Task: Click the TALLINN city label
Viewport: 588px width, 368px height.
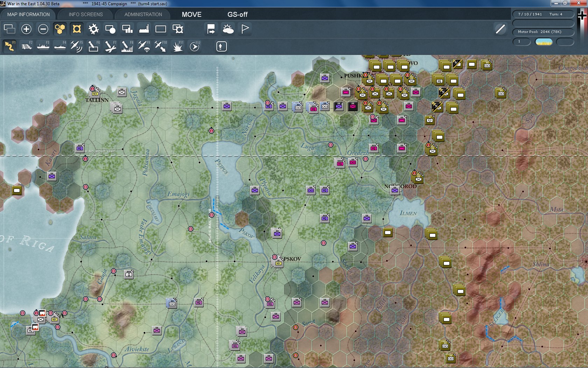Action: point(97,100)
